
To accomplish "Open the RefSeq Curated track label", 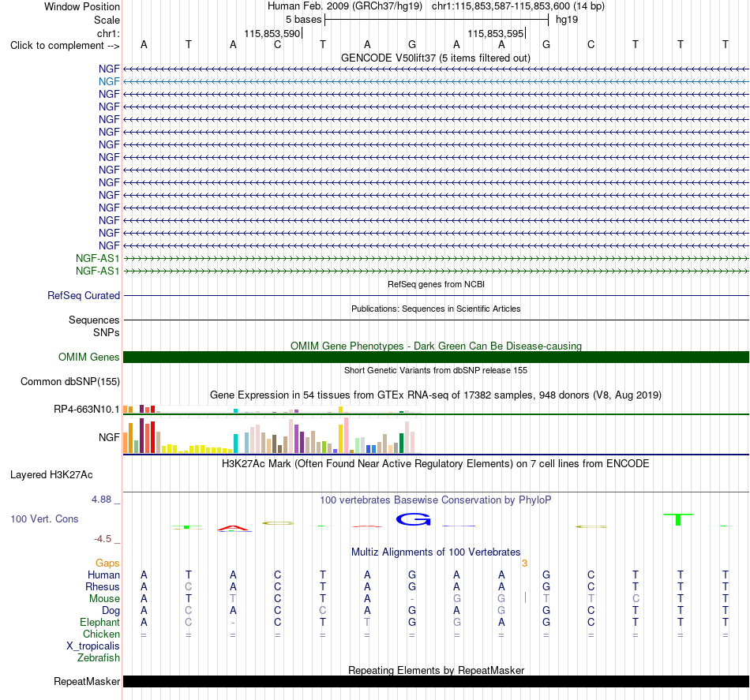I will click(84, 295).
